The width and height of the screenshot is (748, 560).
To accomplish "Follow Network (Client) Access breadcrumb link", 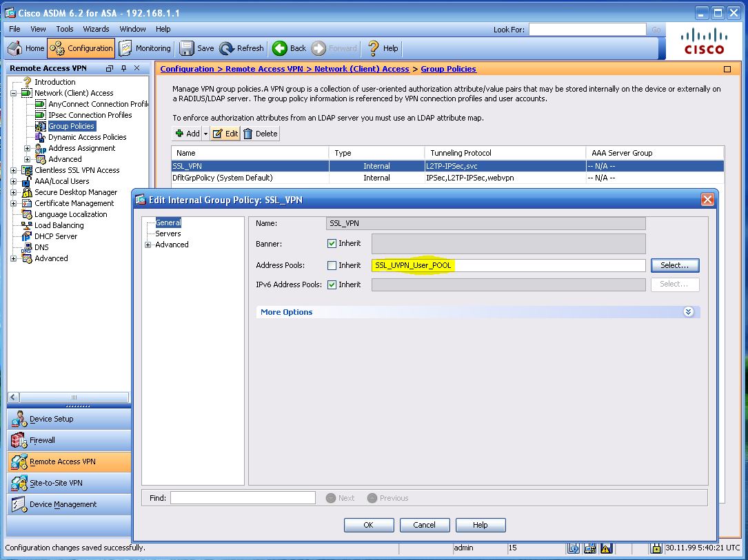I will (362, 69).
